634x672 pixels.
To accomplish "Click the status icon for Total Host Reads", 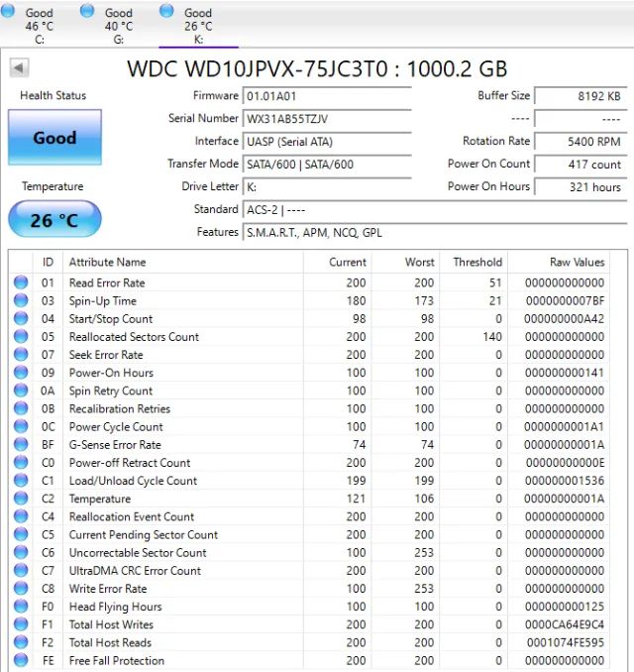I will tap(21, 642).
